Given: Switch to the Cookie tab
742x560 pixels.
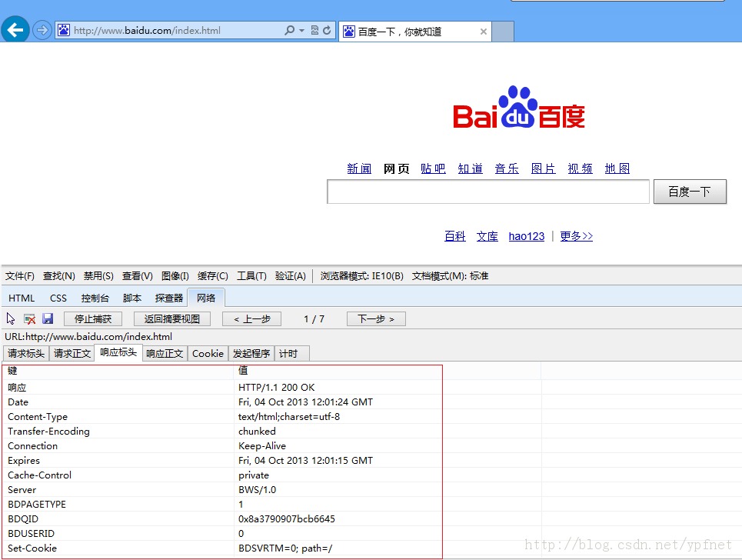Looking at the screenshot, I should coord(208,354).
